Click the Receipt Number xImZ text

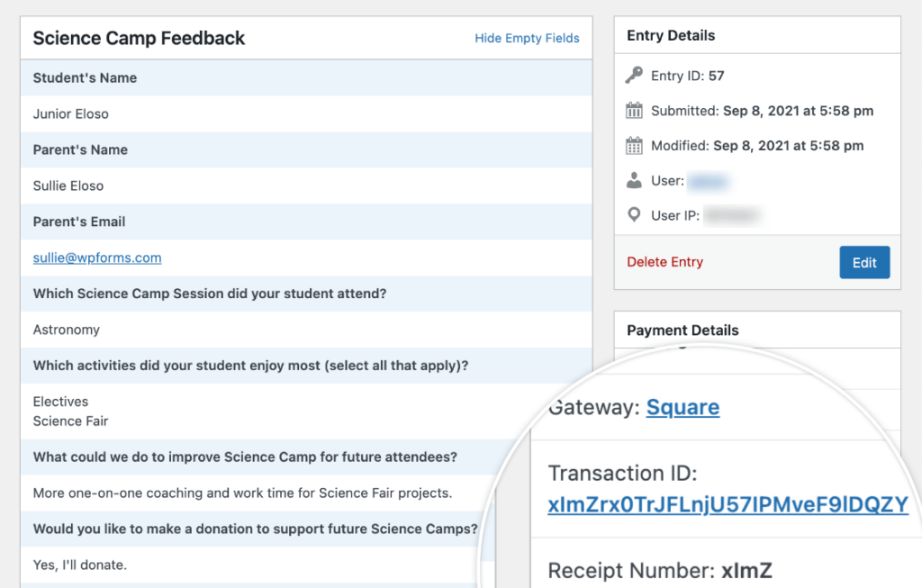tap(660, 570)
